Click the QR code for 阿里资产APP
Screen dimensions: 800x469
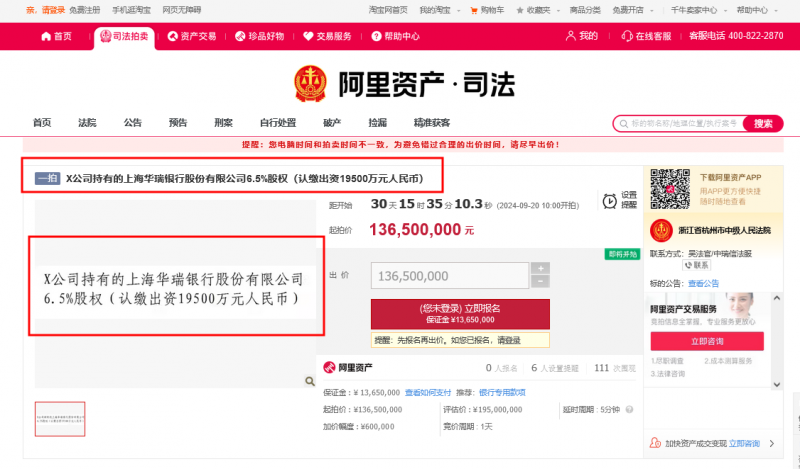pos(670,189)
